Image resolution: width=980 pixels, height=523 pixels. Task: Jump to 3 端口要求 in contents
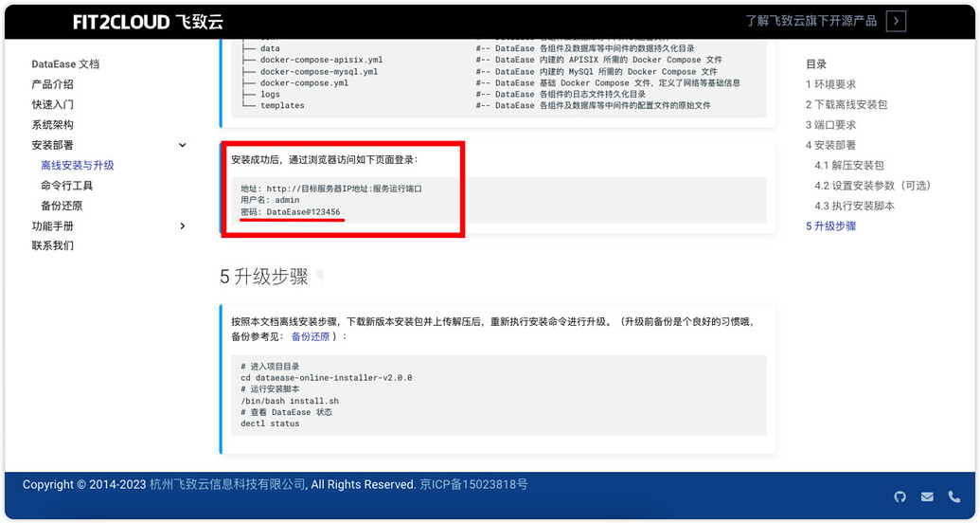(x=830, y=124)
